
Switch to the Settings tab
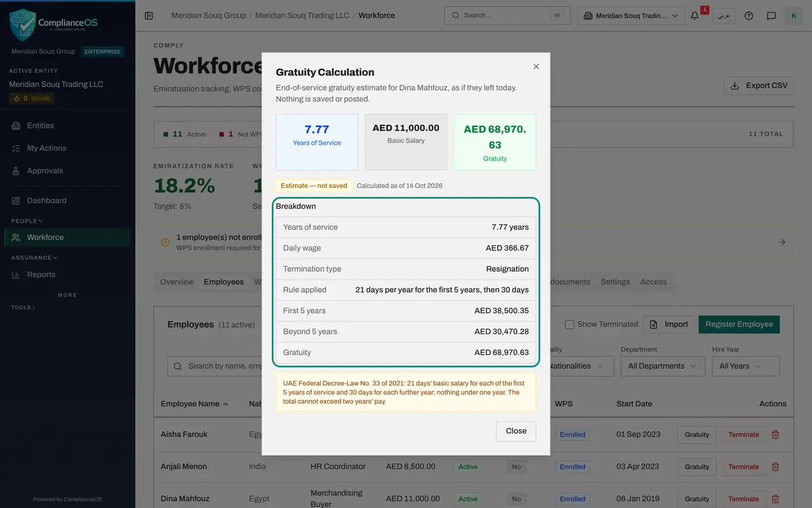(x=615, y=282)
